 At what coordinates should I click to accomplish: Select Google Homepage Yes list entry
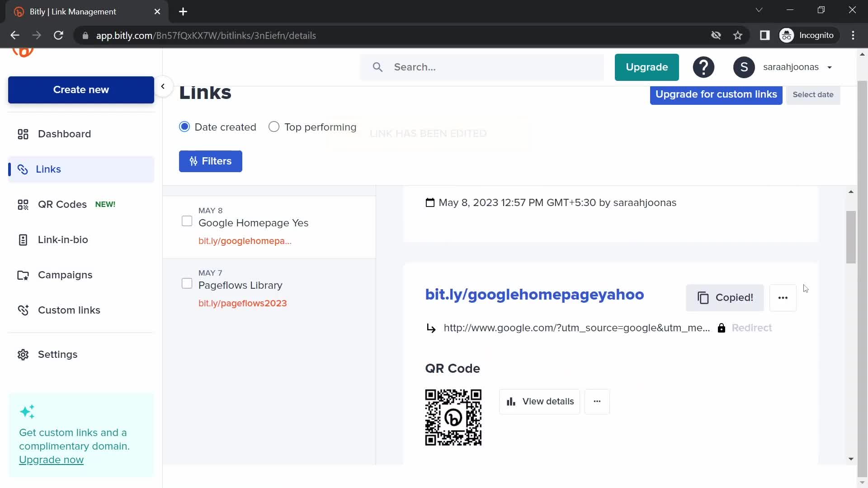click(x=269, y=227)
